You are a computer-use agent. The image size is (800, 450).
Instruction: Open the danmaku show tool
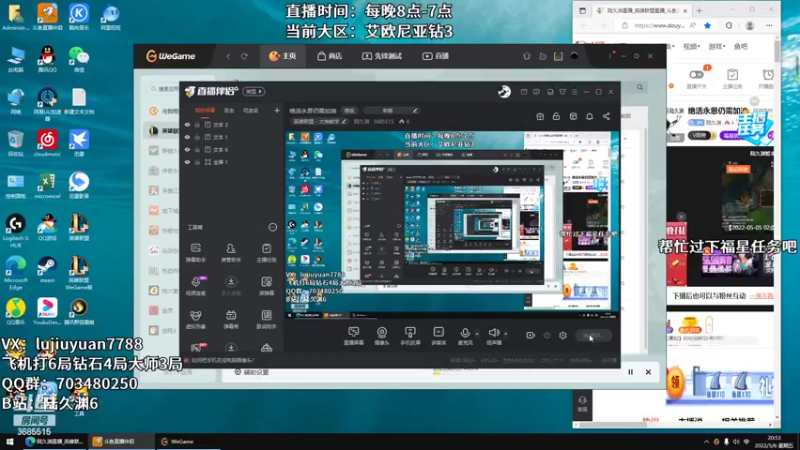[231, 319]
